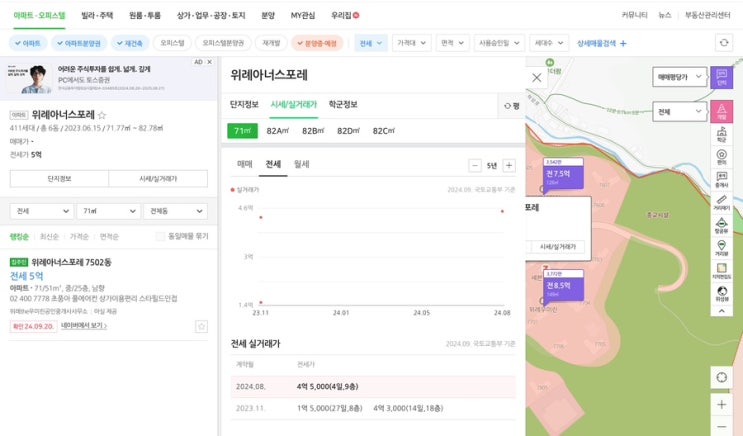Open the 가격대 price filter dropdown

(x=411, y=43)
